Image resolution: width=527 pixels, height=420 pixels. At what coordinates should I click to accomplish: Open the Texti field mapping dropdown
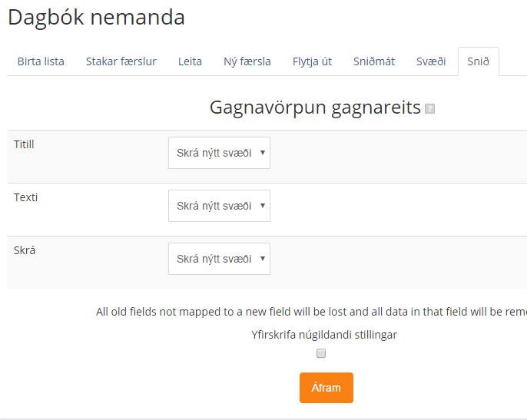click(219, 206)
